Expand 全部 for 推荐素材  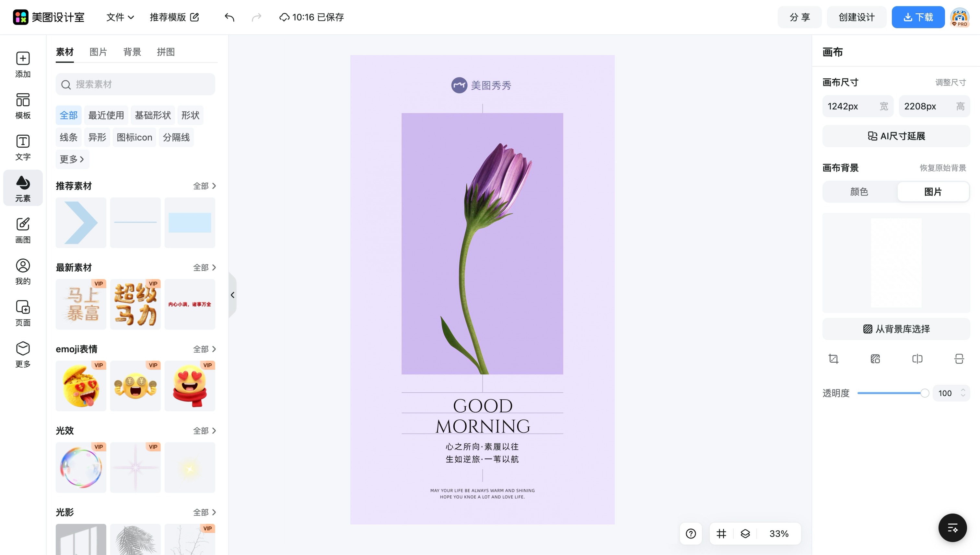[x=204, y=186]
